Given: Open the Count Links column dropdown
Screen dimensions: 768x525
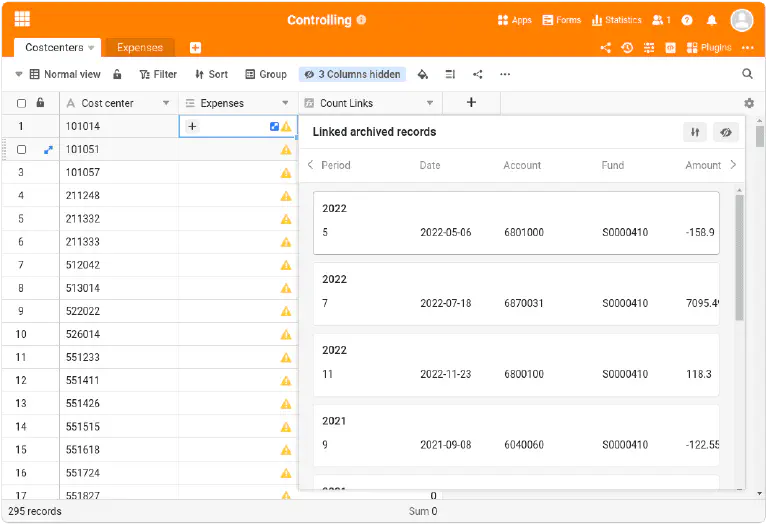Looking at the screenshot, I should pyautogui.click(x=430, y=103).
